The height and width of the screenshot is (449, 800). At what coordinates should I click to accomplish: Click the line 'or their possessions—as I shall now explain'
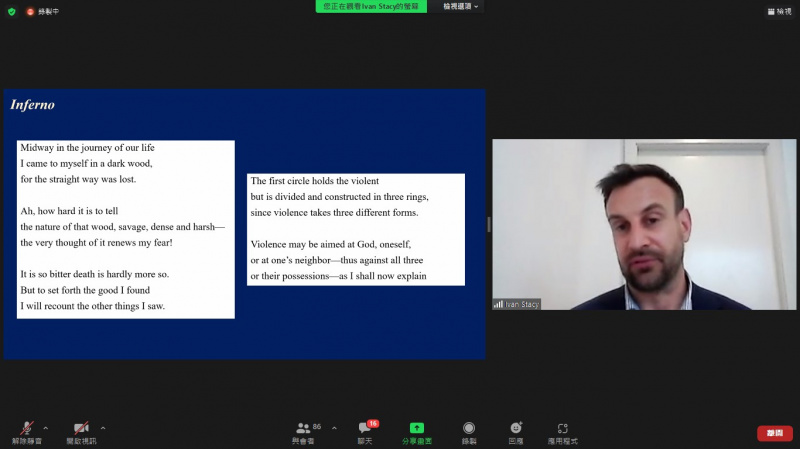(338, 276)
